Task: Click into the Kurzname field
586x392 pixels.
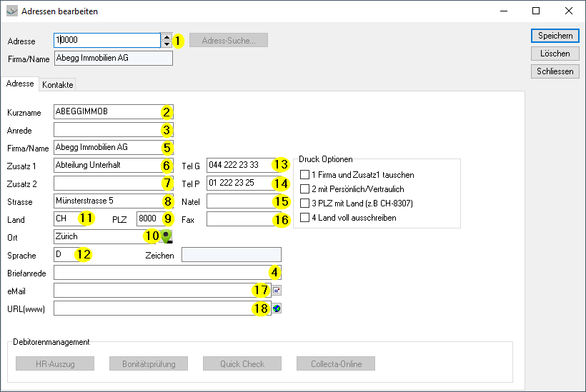Action: pyautogui.click(x=113, y=111)
